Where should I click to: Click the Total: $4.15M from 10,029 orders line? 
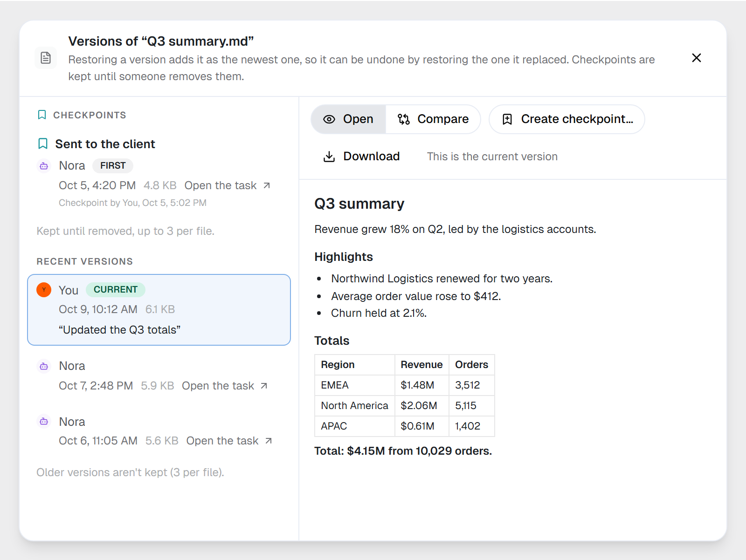(x=403, y=451)
